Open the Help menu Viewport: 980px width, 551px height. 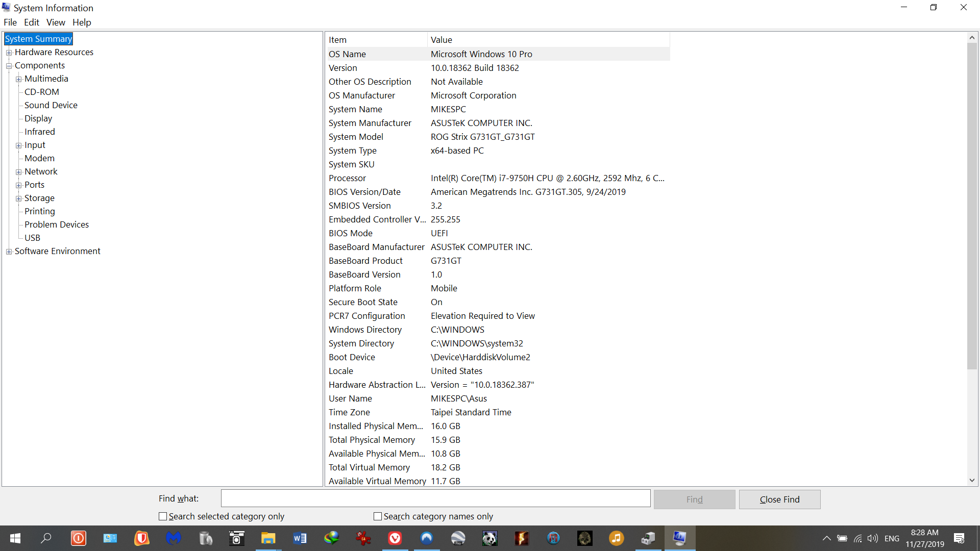[x=82, y=22]
